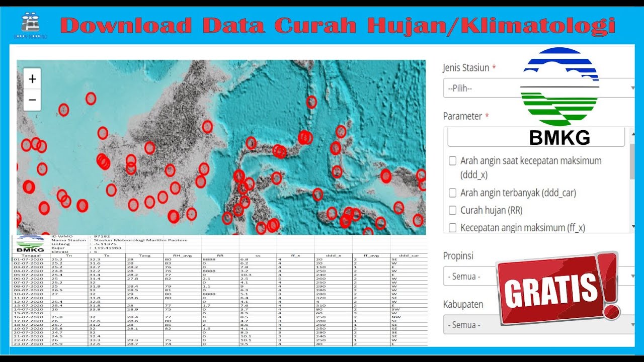Enable Kecepatan angin maksimum (ff_x) parameter
644x362 pixels.
(x=452, y=228)
